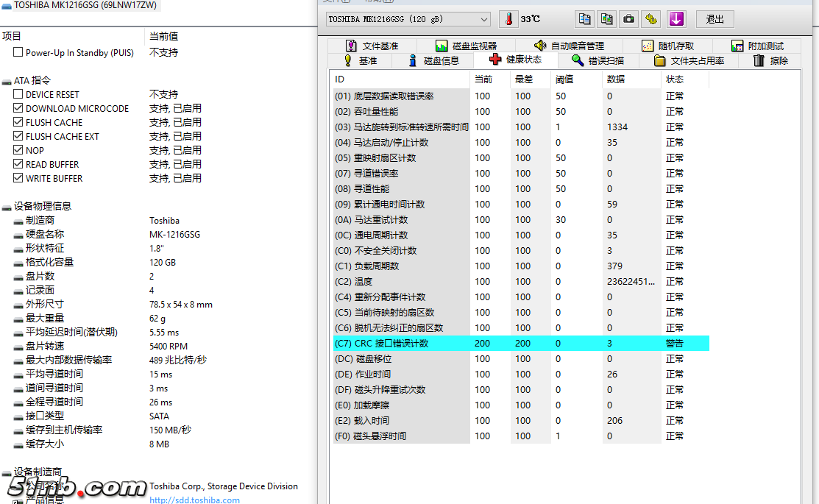
Task: Select the (E2) 载入时间 row
Action: pos(521,420)
